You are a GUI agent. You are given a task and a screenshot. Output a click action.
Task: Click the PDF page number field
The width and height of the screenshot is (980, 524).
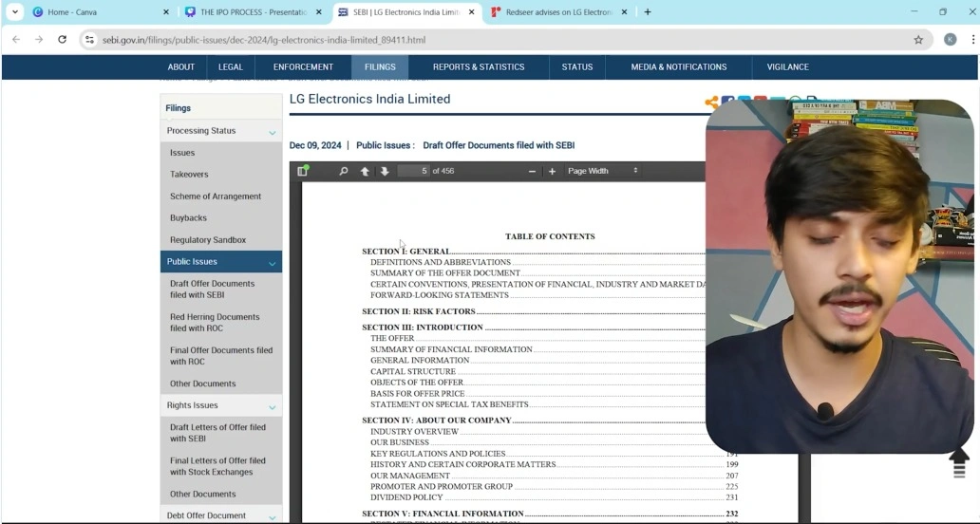(414, 171)
